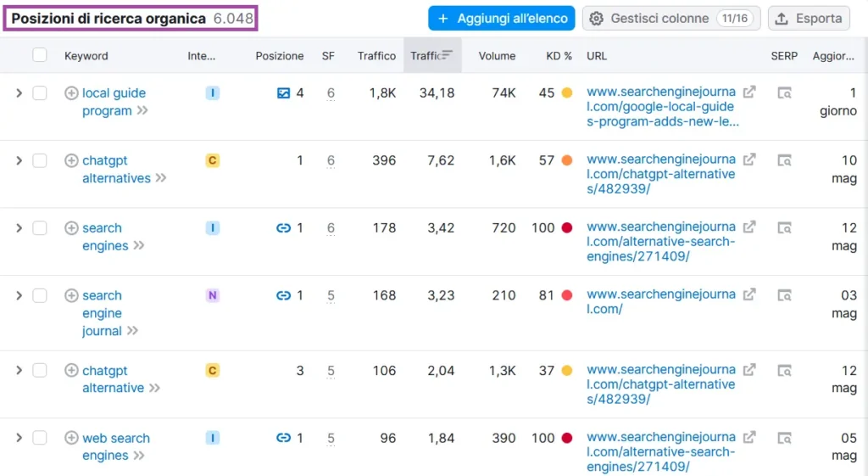Click plus icon next to web search engines
This screenshot has width=868, height=476.
[72, 438]
